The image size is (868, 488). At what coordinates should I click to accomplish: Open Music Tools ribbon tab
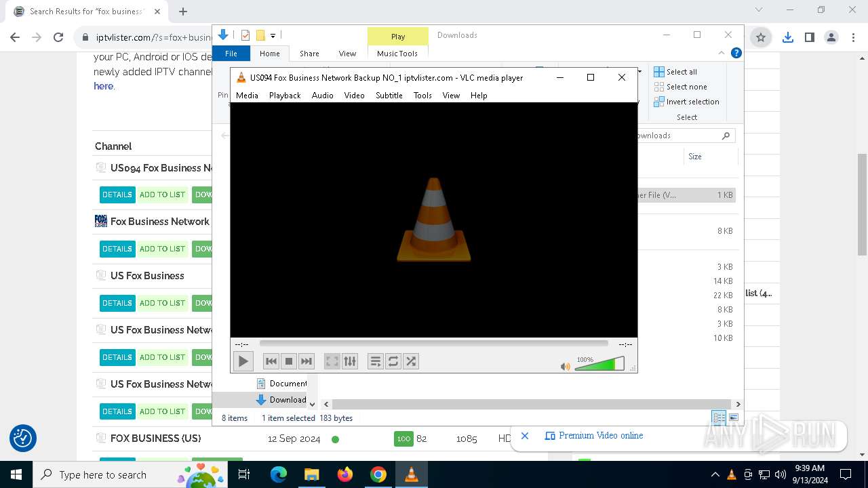click(397, 54)
